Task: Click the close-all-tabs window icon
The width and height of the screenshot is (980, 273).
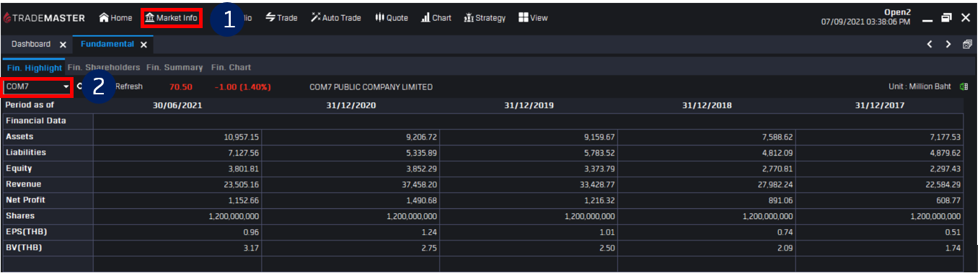Action: click(967, 45)
